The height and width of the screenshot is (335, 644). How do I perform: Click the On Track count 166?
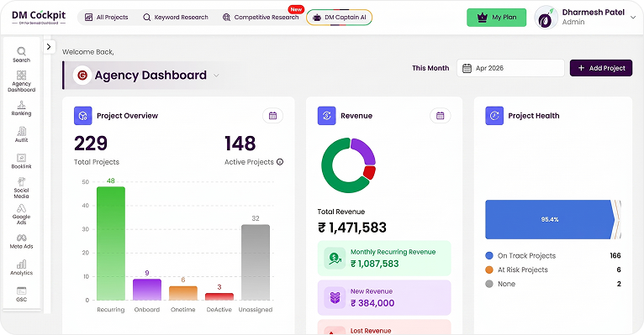click(615, 255)
